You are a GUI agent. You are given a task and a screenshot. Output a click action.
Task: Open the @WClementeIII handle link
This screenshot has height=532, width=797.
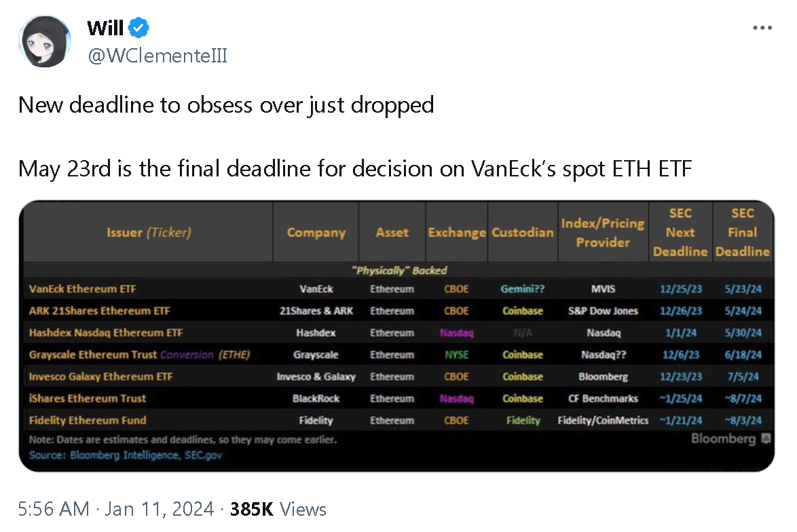(157, 56)
